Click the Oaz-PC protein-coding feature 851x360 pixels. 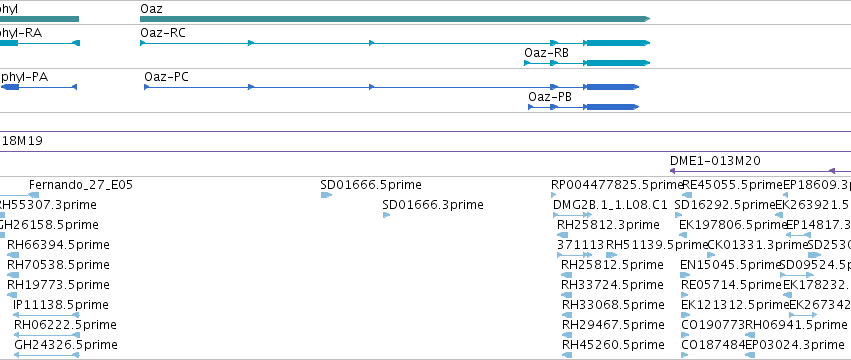tap(391, 87)
